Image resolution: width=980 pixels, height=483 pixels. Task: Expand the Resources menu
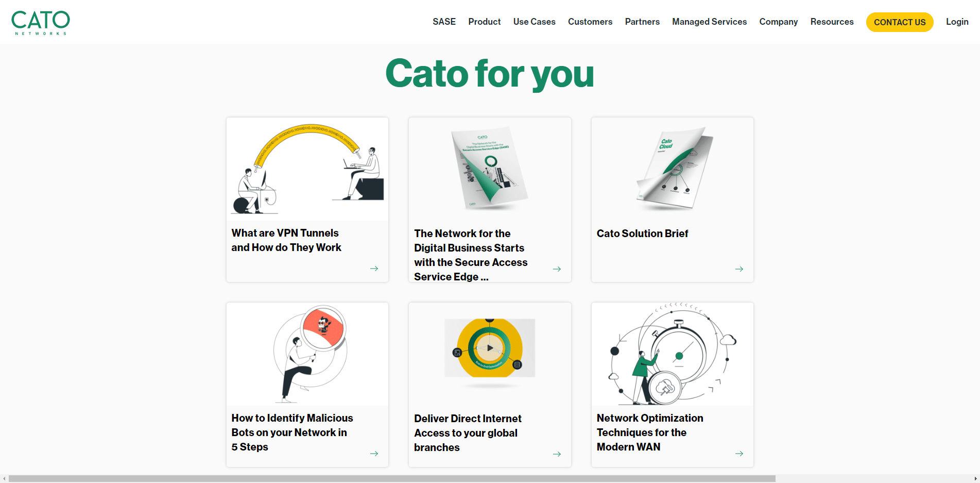coord(832,22)
